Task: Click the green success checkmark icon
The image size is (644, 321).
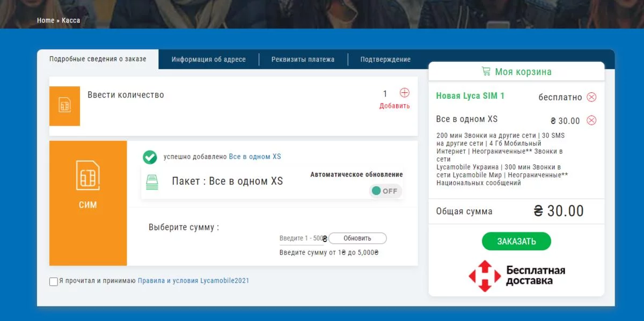Action: [150, 157]
